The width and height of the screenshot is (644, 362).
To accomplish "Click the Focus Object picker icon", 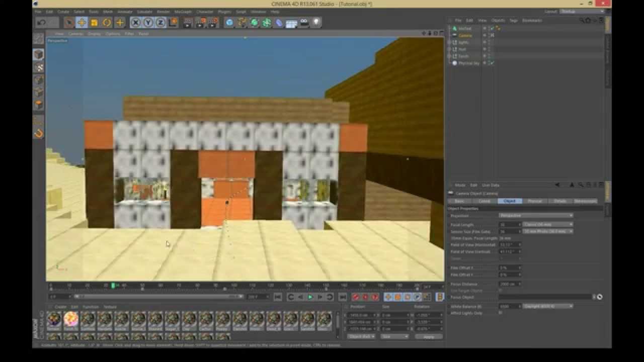I will point(600,297).
